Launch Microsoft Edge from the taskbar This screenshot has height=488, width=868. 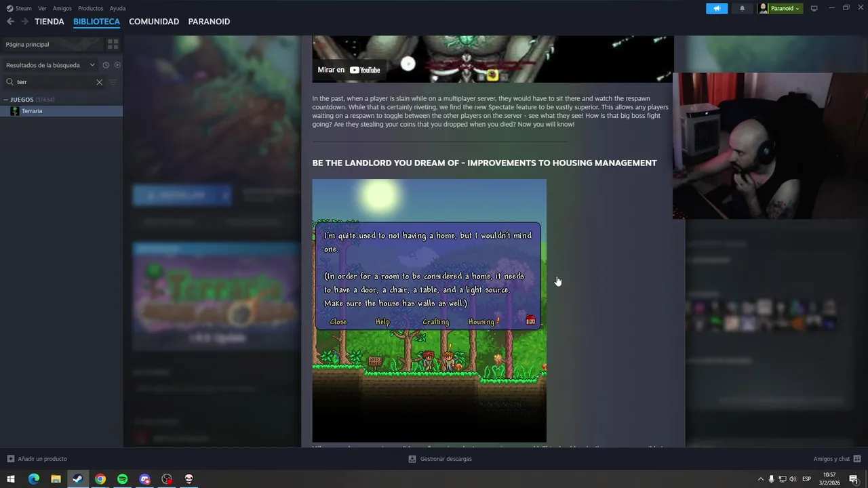(x=33, y=479)
